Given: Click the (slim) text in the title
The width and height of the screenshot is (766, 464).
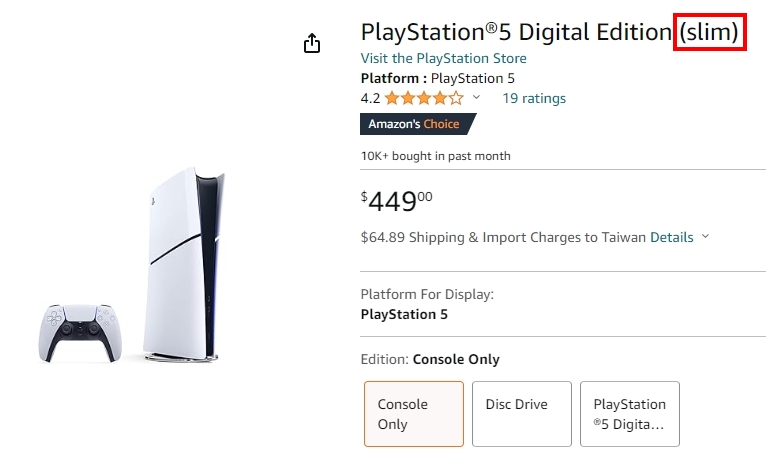Looking at the screenshot, I should coord(709,32).
